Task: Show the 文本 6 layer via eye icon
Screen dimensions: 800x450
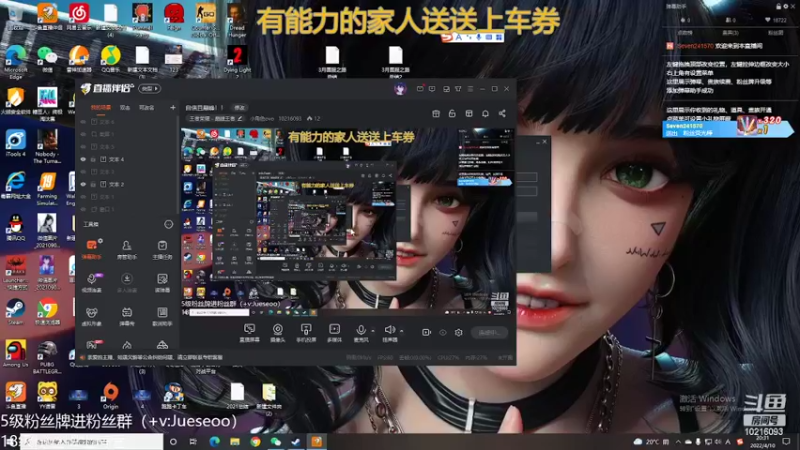Action: coord(83,122)
